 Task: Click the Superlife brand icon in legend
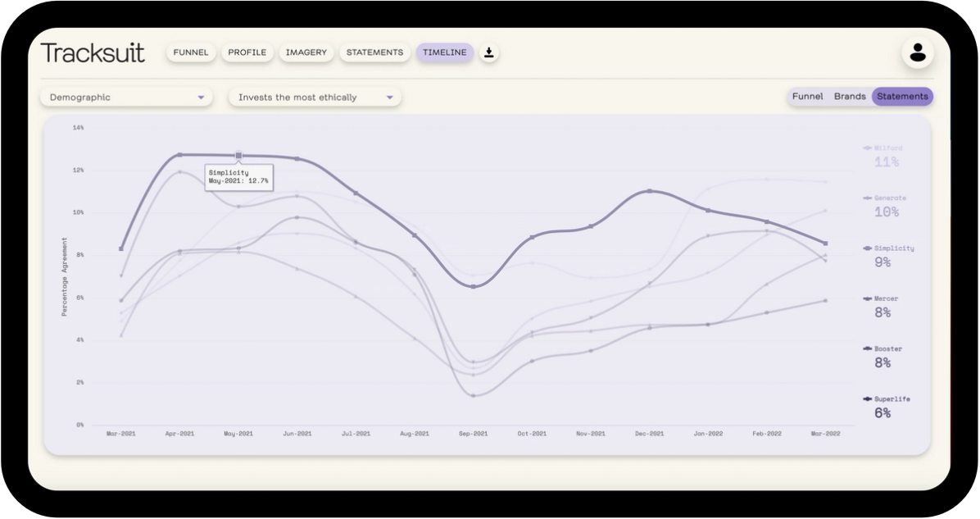pyautogui.click(x=867, y=398)
